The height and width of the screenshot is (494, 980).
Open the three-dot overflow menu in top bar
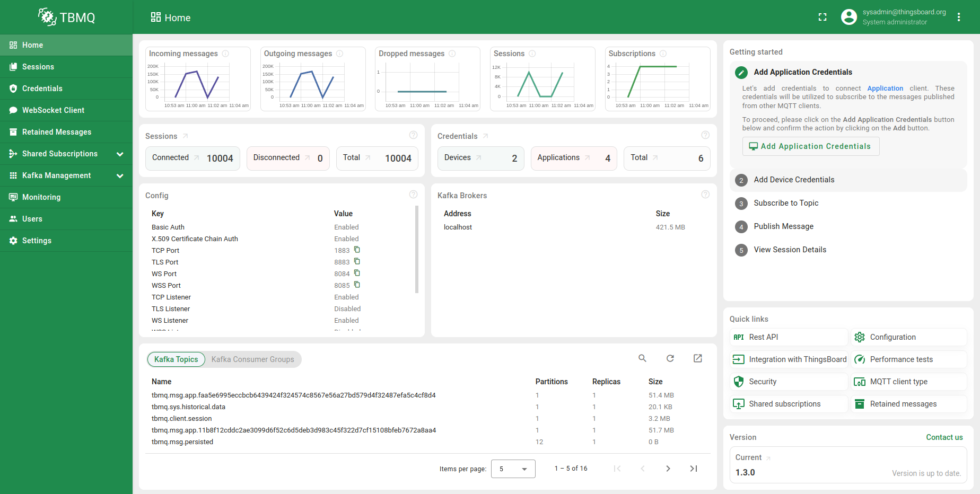click(959, 16)
